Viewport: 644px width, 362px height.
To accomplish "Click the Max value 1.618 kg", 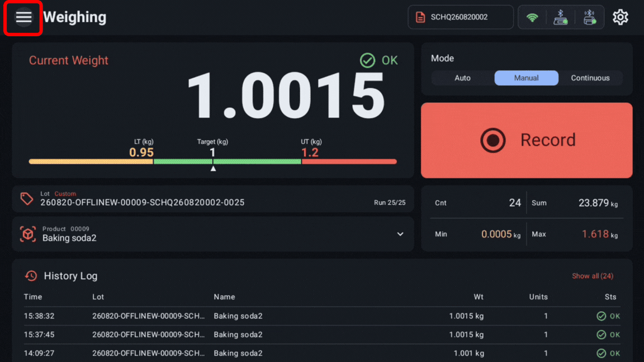I will [x=600, y=235].
